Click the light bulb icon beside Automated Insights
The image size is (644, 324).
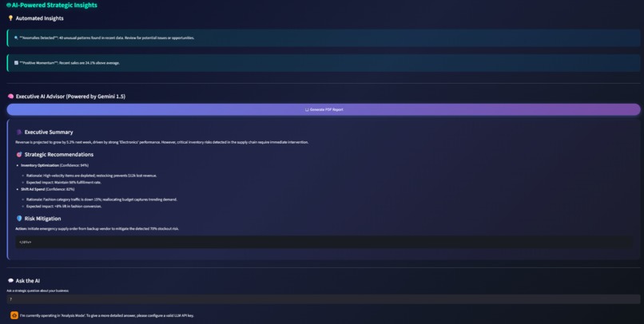pyautogui.click(x=10, y=18)
